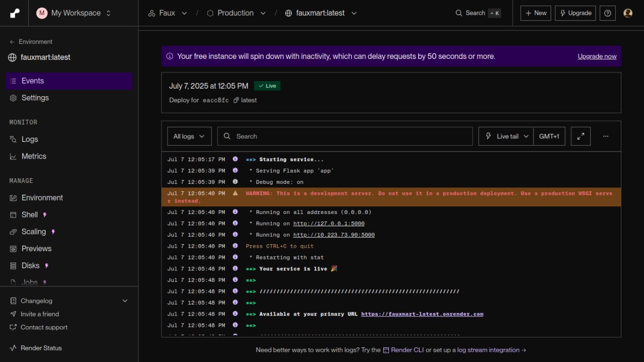Go to Events in the sidebar
The image size is (644, 362).
(69, 81)
